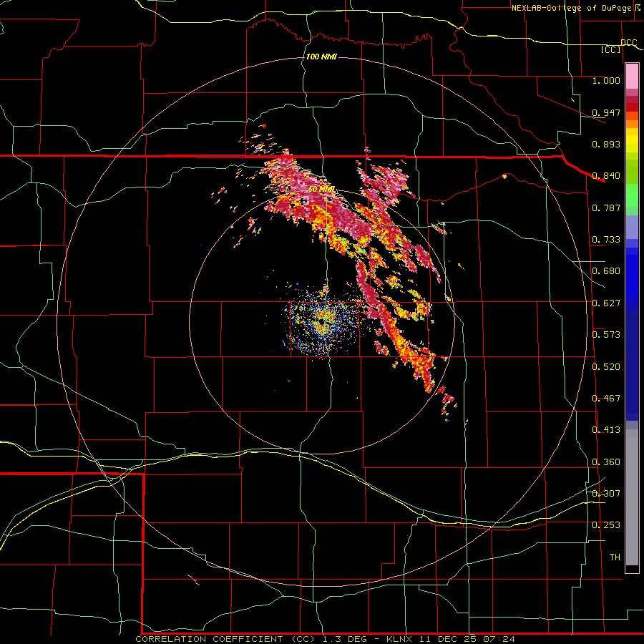Click the 0.947 scale value

pos(606,112)
